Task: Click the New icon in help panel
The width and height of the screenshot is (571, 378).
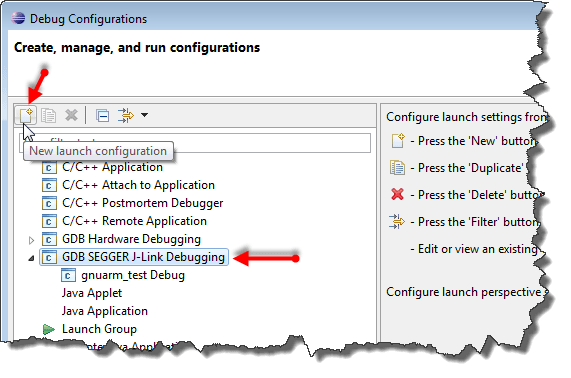Action: coord(398,141)
